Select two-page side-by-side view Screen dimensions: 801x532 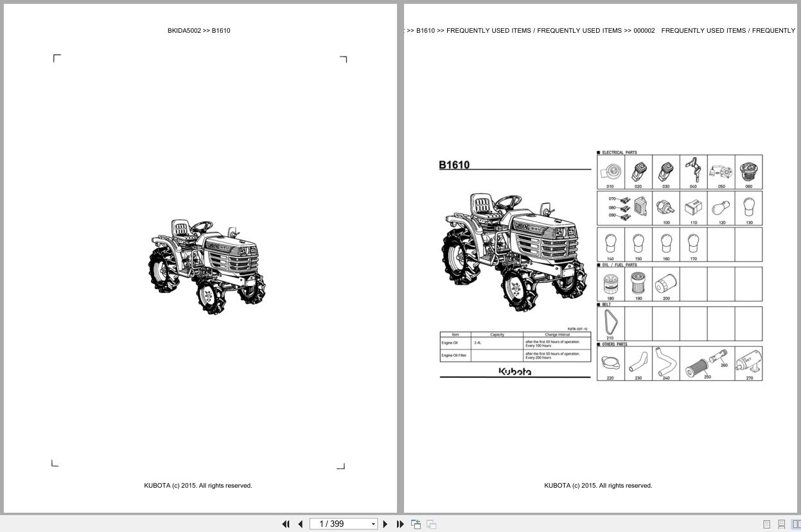tap(797, 524)
